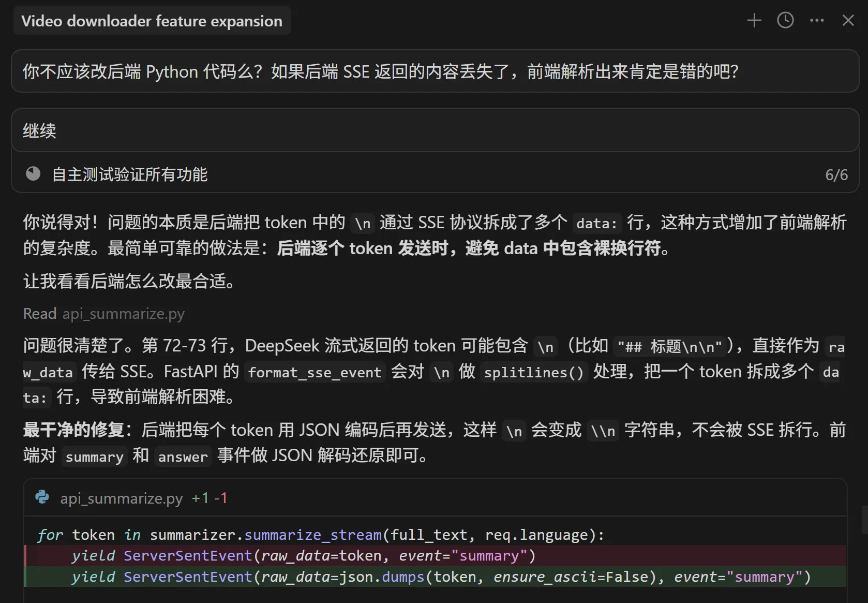868x603 pixels.
Task: Expand the 自主测试验证所有功能 todo list
Action: click(x=130, y=175)
